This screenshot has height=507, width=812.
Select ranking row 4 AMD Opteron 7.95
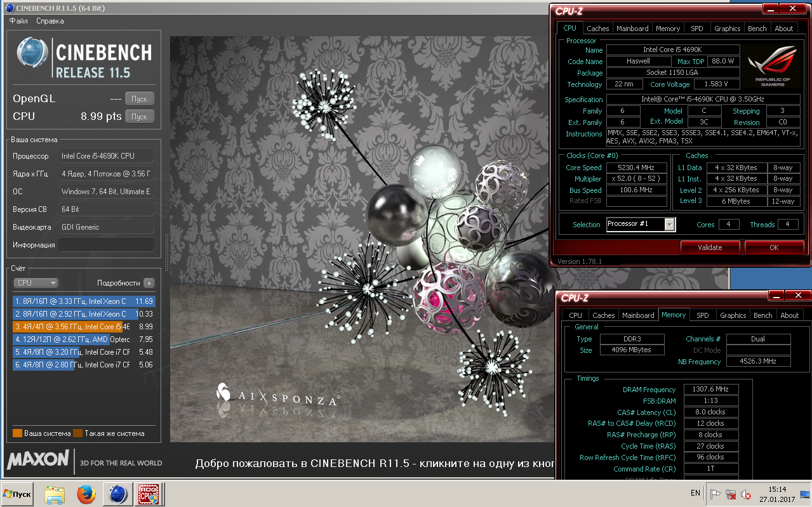(84, 339)
